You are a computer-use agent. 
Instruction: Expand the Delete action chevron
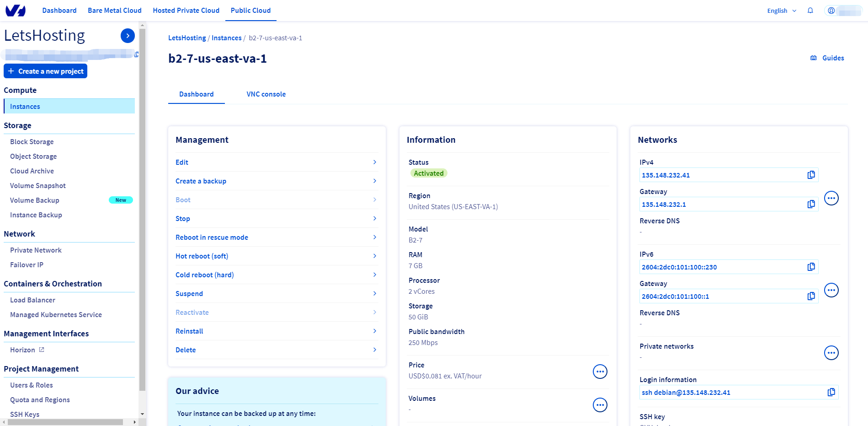(x=375, y=350)
